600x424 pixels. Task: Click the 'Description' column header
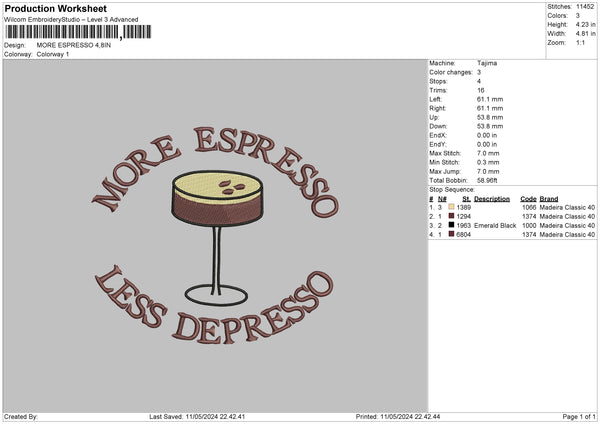tap(492, 199)
